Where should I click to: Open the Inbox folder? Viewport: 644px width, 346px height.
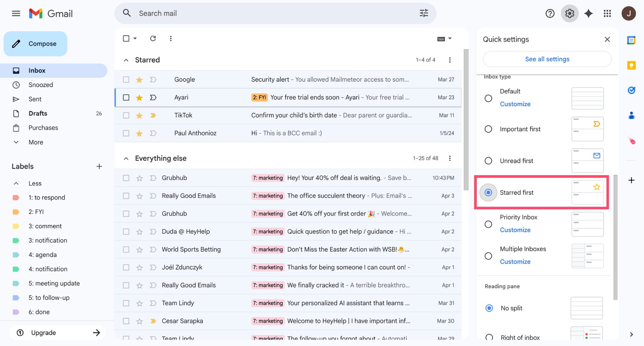[x=54, y=71]
